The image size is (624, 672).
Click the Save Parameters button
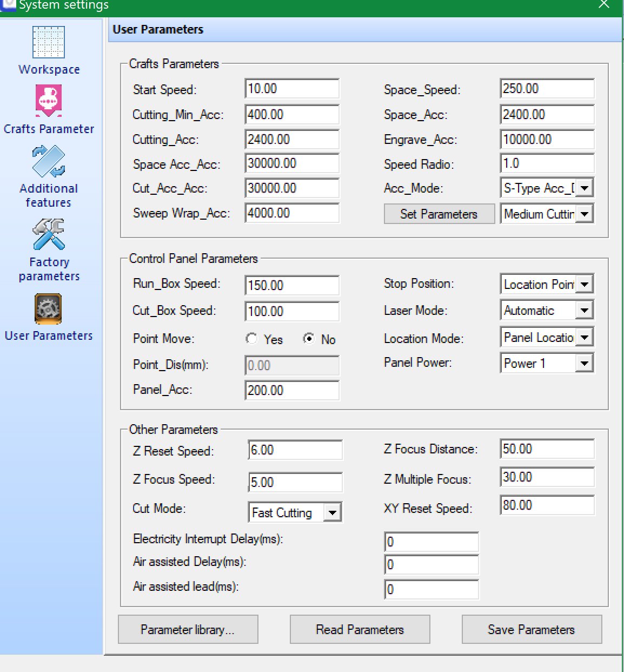click(x=531, y=630)
